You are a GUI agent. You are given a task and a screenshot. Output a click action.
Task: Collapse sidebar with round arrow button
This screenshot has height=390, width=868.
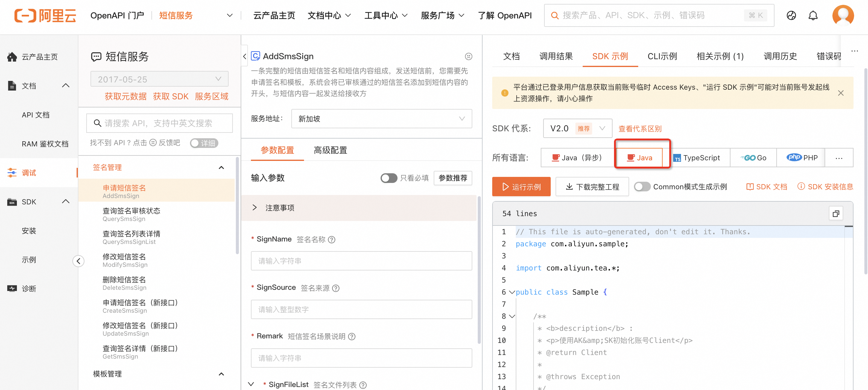pos(78,261)
